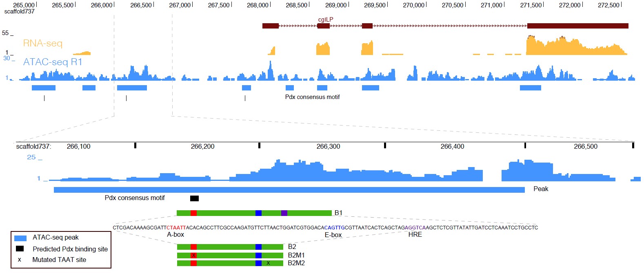Click the black Predicted Pdx binding site swatch

click(20, 249)
